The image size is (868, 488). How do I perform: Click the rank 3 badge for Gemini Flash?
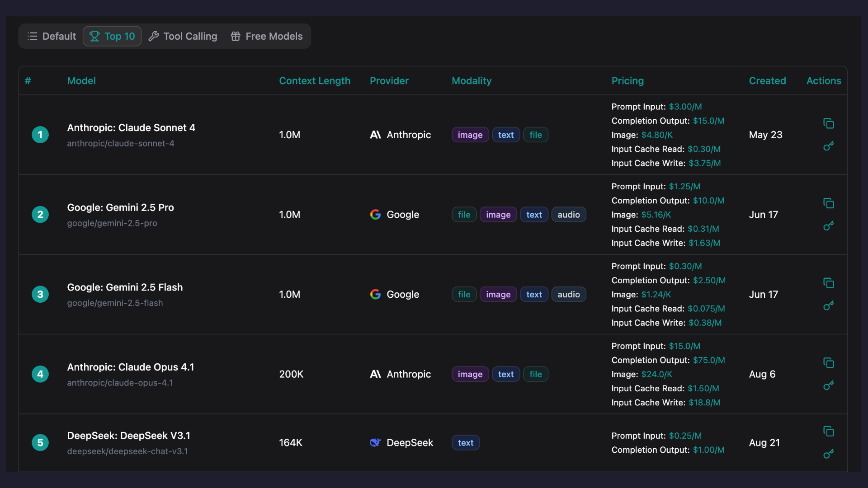click(40, 295)
